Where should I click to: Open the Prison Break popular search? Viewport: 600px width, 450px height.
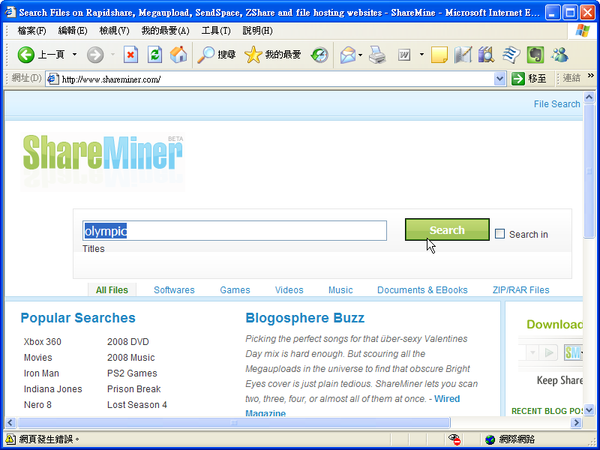click(134, 388)
